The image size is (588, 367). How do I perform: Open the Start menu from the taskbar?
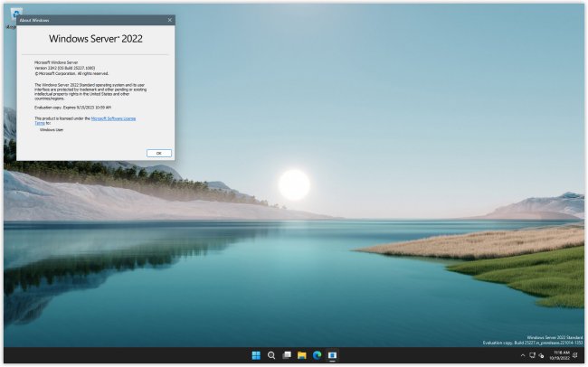(x=256, y=355)
